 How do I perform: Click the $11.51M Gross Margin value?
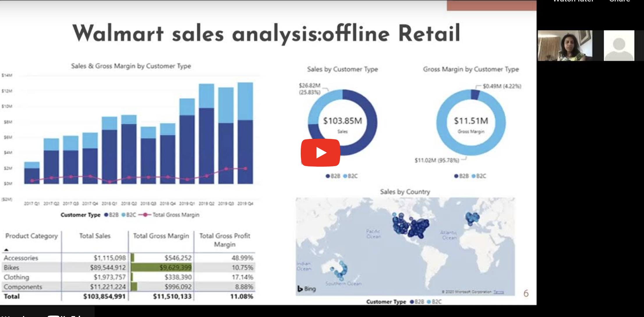coord(471,121)
